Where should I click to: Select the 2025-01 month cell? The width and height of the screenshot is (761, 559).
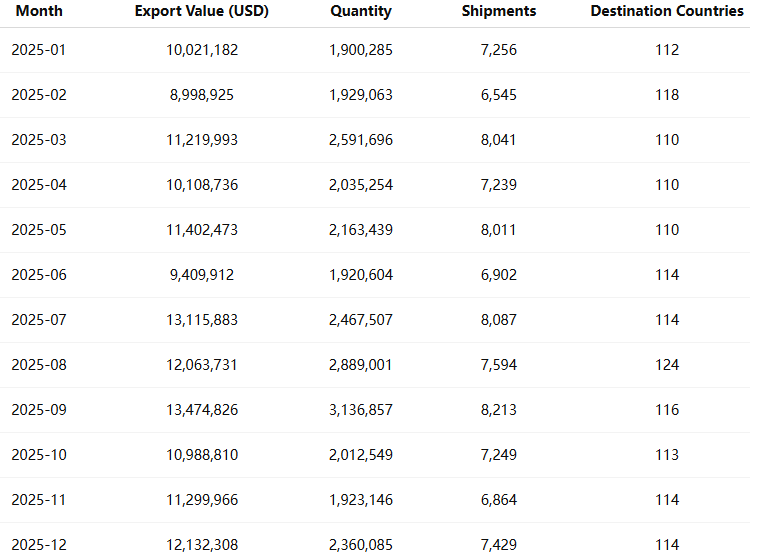39,50
